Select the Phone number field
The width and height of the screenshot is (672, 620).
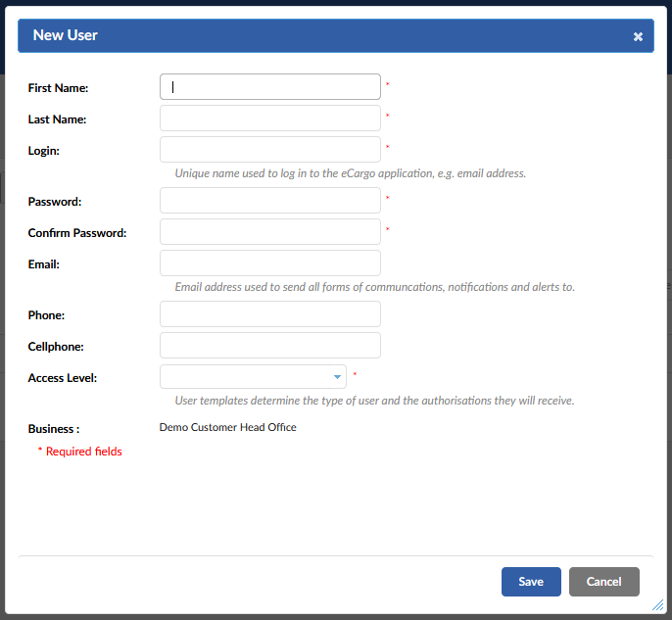270,314
